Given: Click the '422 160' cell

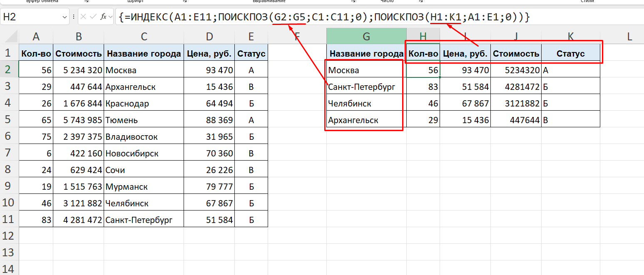Looking at the screenshot, I should (x=79, y=153).
